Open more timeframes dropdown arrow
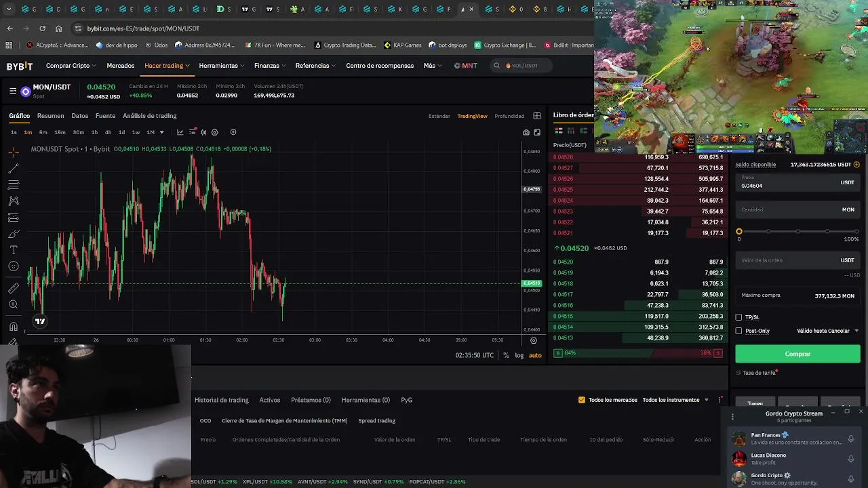 pyautogui.click(x=161, y=132)
